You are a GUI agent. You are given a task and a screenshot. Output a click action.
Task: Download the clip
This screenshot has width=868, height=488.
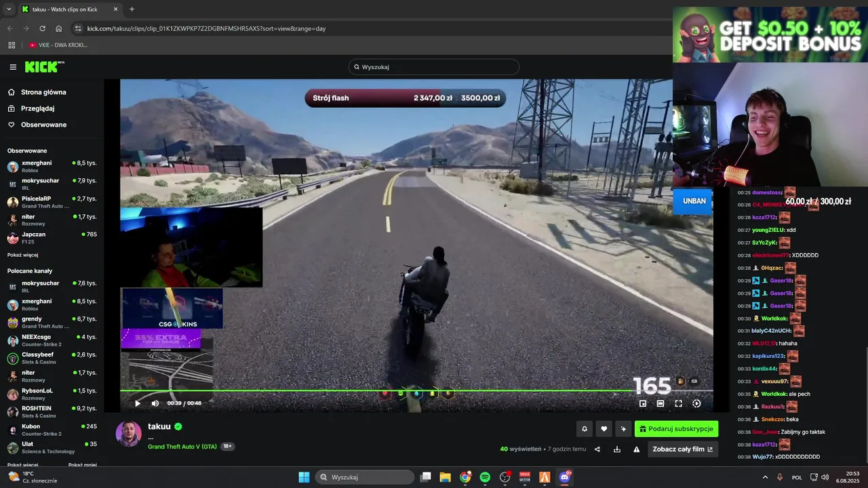(617, 449)
